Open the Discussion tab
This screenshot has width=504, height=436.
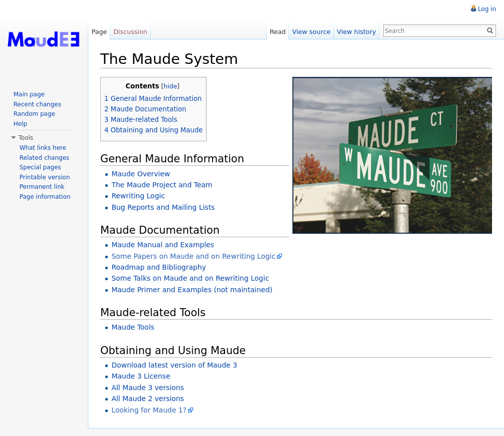[130, 32]
